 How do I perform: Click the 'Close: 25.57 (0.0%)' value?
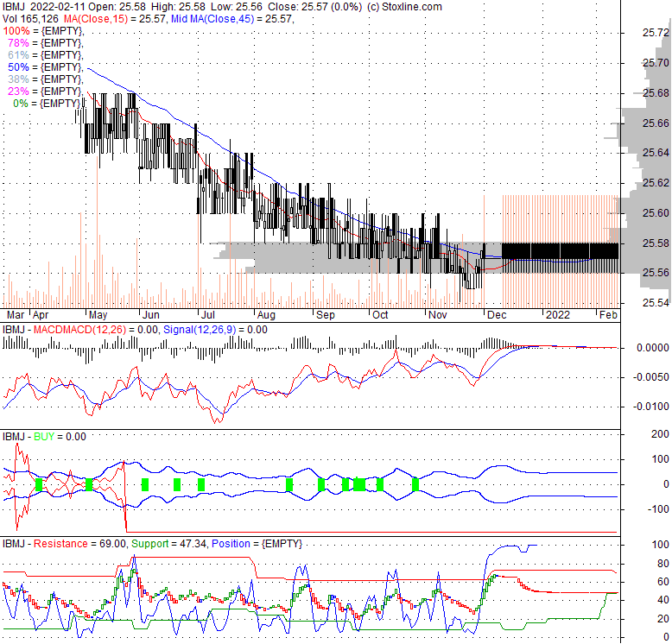tap(315, 7)
